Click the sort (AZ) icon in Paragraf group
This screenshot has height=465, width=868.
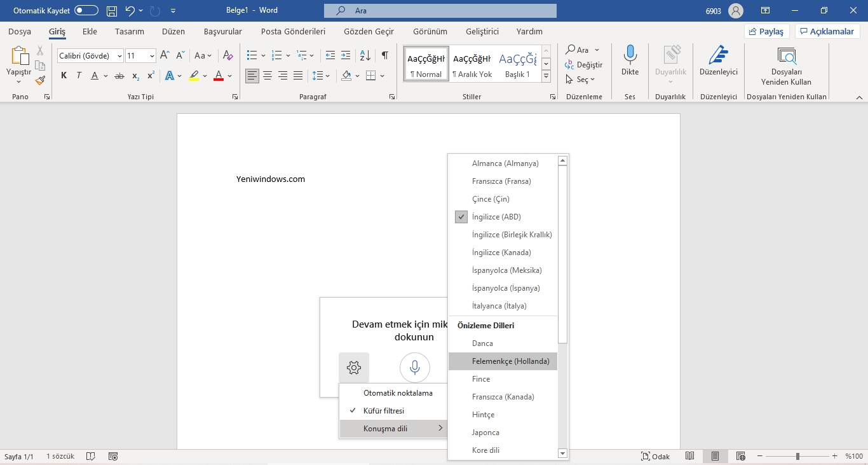click(x=365, y=55)
